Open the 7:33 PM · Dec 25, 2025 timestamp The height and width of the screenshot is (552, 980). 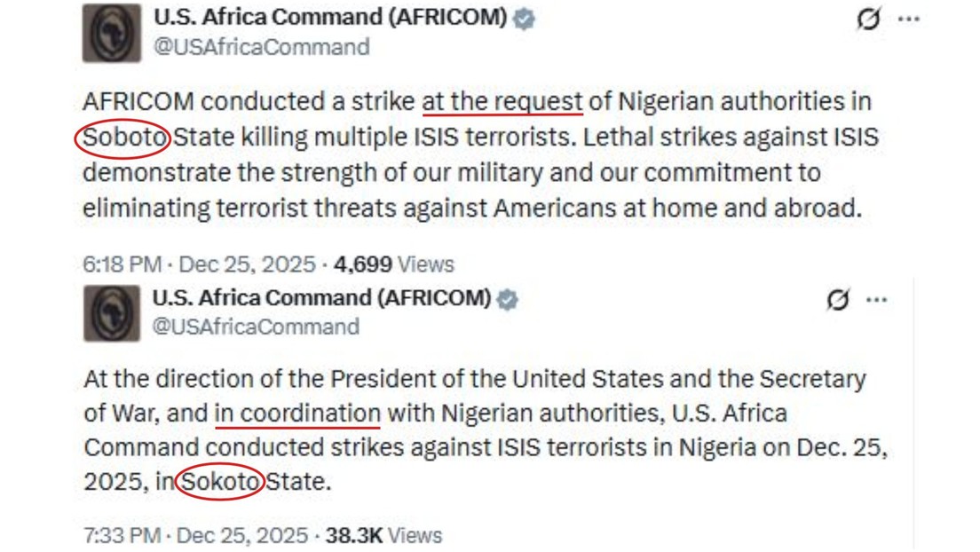click(x=199, y=536)
